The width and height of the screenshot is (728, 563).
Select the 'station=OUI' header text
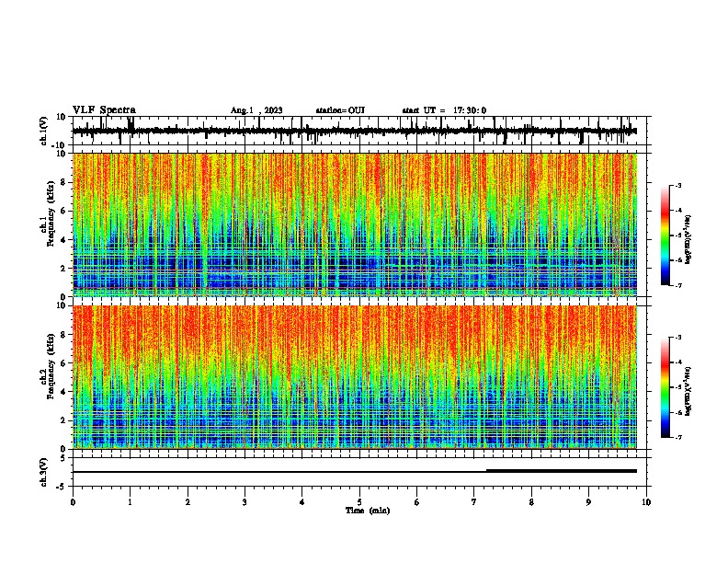point(340,110)
